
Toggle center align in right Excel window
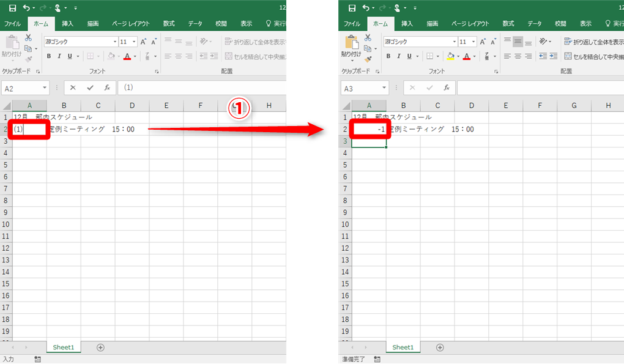pyautogui.click(x=518, y=56)
